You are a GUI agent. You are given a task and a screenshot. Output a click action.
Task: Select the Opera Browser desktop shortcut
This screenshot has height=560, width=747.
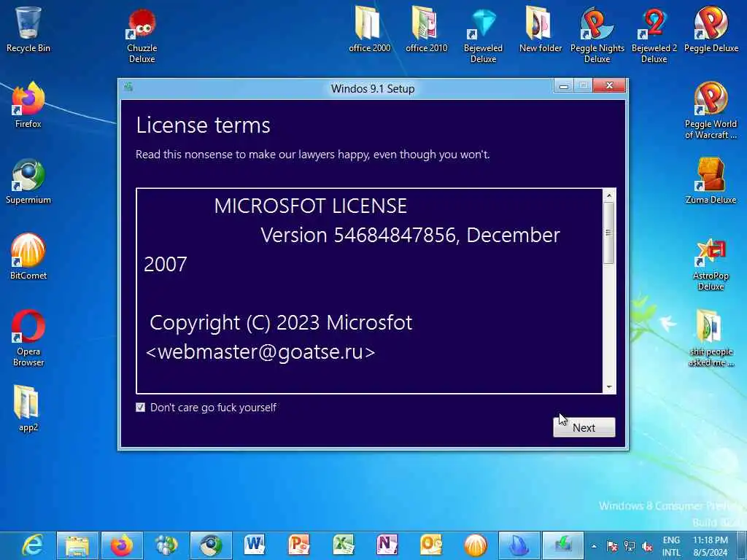click(28, 338)
